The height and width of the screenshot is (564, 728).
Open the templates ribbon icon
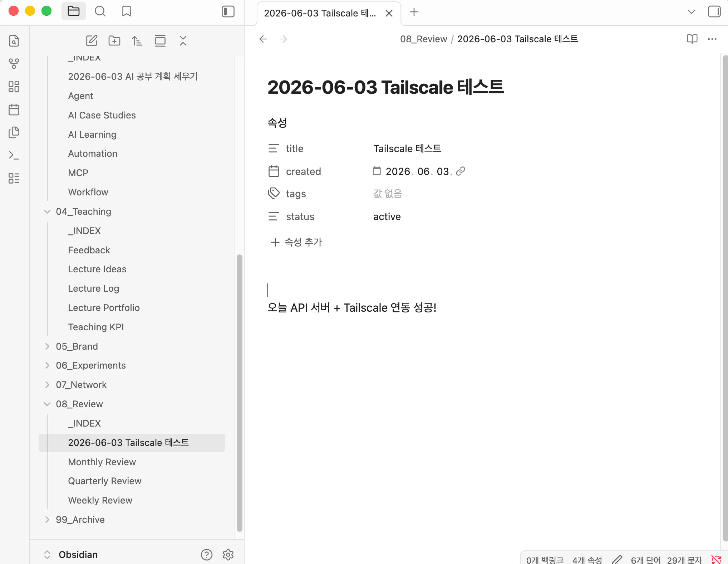click(x=14, y=132)
